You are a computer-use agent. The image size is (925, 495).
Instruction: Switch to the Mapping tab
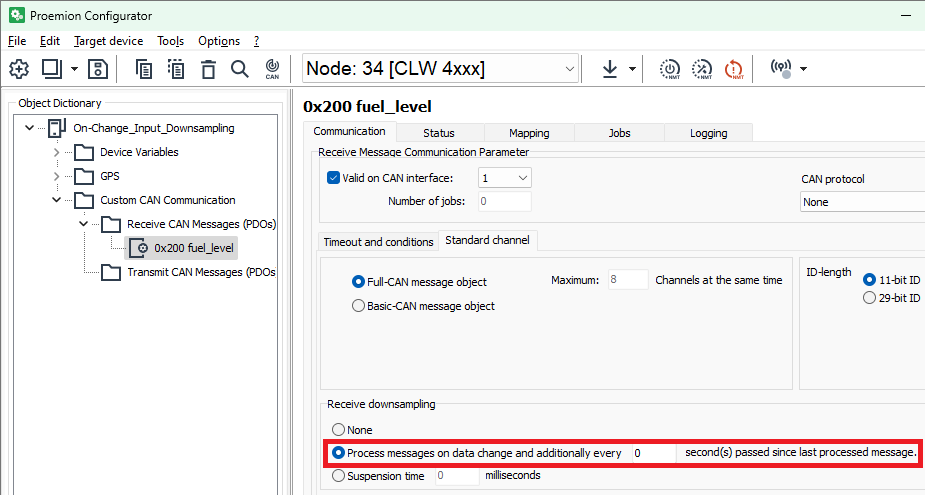click(529, 133)
